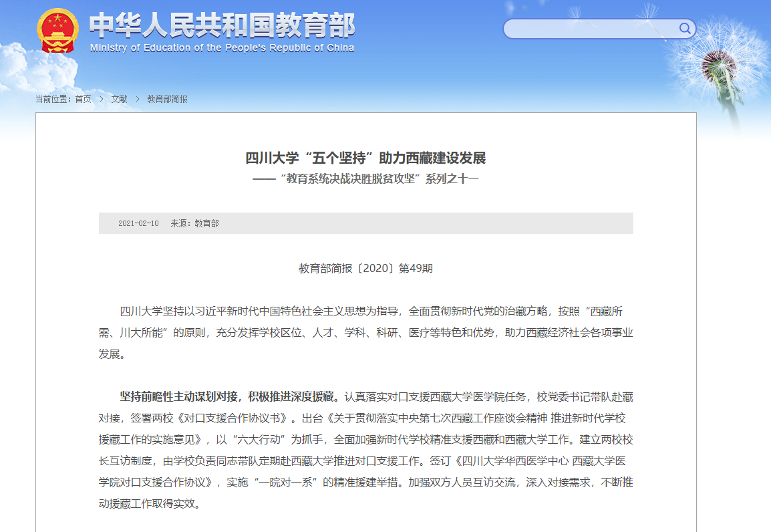
Task: Open the 首页 breadcrumb link
Action: click(x=83, y=100)
